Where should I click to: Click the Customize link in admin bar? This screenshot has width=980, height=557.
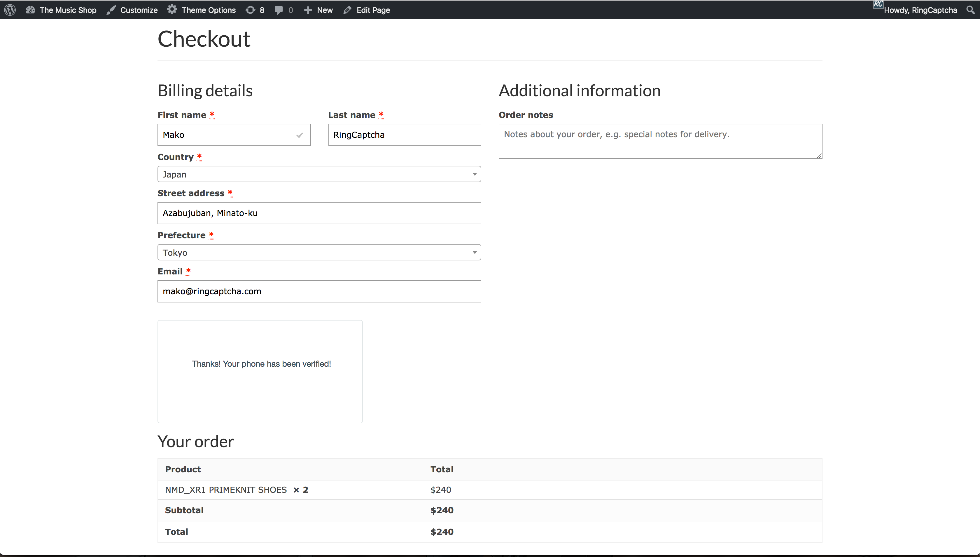pyautogui.click(x=139, y=10)
